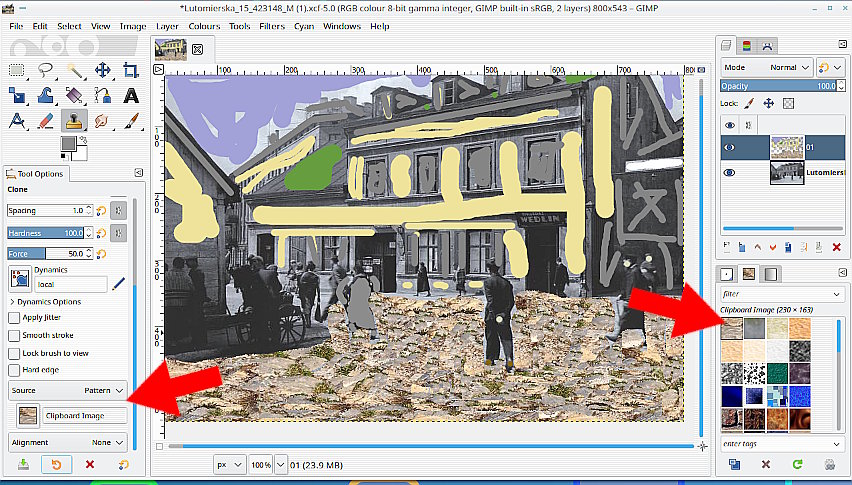This screenshot has width=852, height=485.
Task: Toggle lock alpha channel
Action: (x=788, y=103)
